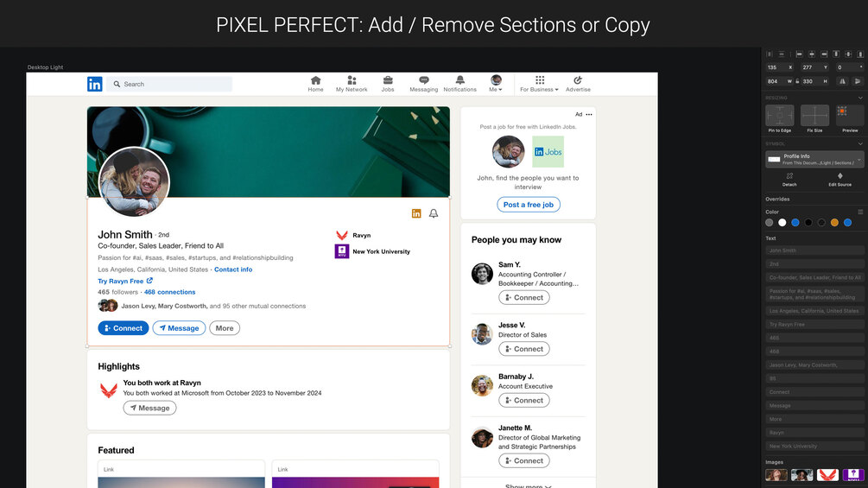This screenshot has height=488, width=868.
Task: Collapse the Symbol section chevron
Action: click(860, 144)
